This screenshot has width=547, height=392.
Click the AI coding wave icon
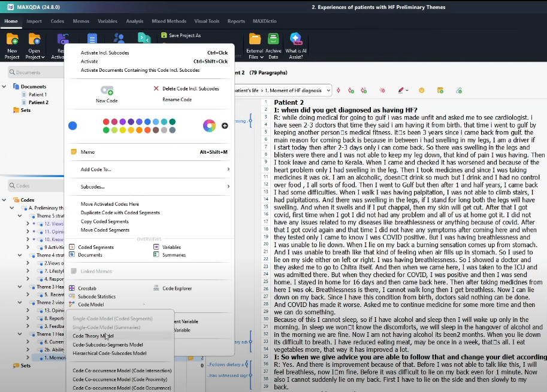(382, 90)
